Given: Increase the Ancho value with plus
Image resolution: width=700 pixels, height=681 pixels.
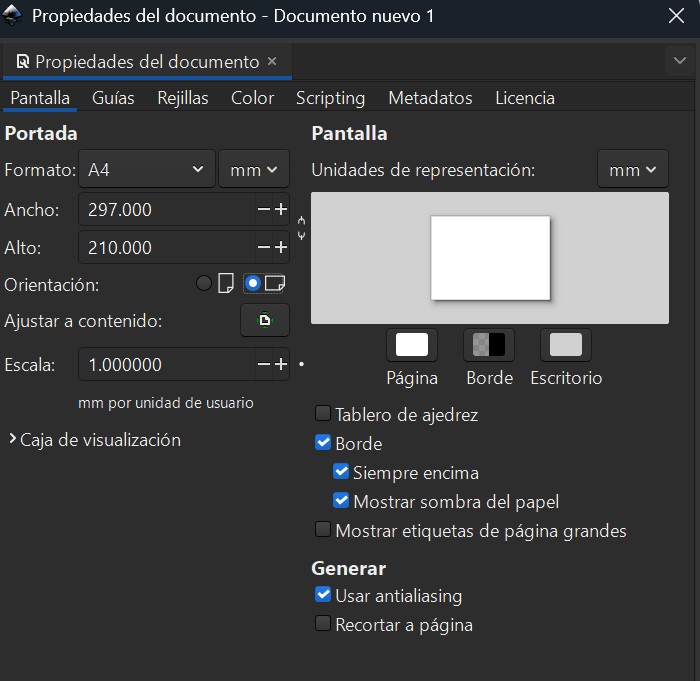Looking at the screenshot, I should pyautogui.click(x=281, y=209).
